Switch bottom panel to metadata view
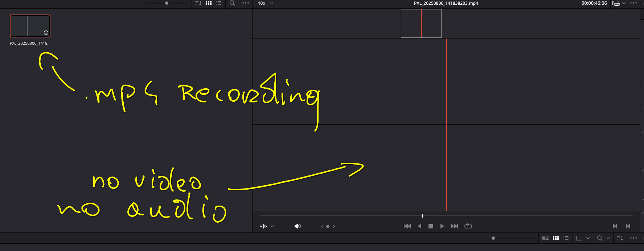This screenshot has height=251, width=644. [x=545, y=238]
